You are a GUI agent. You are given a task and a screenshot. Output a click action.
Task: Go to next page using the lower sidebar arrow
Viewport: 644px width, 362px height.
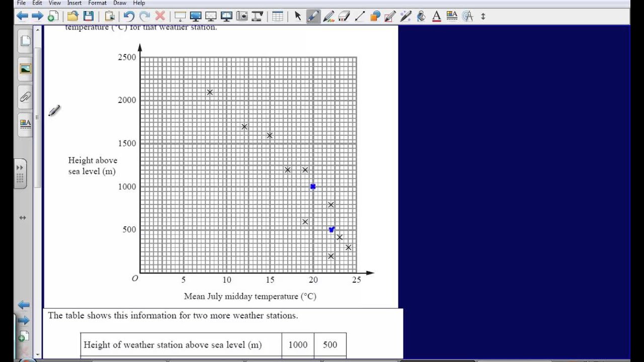(23, 320)
